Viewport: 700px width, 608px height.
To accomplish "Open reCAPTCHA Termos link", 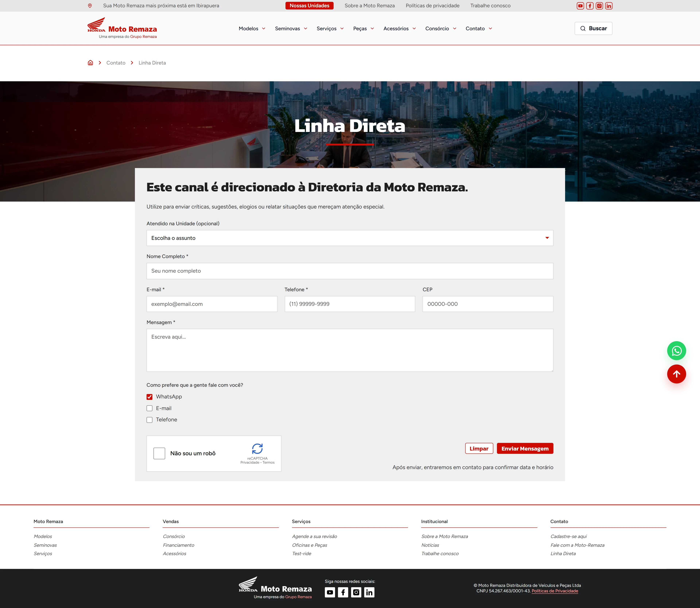I will 268,463.
